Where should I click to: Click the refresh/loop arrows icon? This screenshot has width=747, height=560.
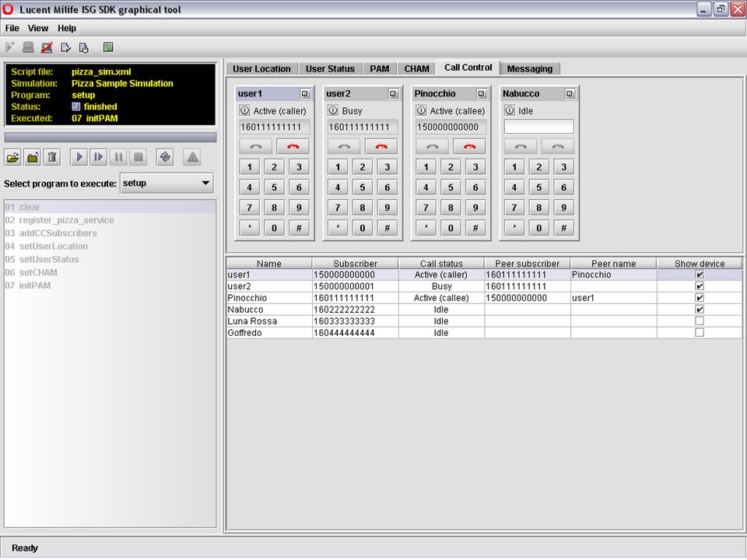pos(165,157)
